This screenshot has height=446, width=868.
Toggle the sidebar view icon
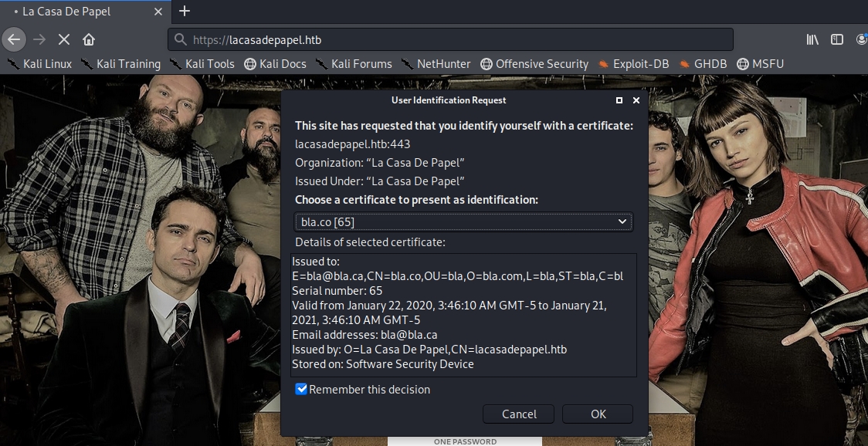point(837,39)
